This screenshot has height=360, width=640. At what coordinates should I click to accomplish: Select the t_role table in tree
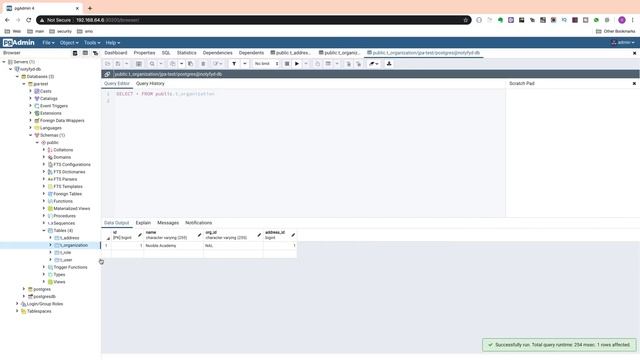66,253
